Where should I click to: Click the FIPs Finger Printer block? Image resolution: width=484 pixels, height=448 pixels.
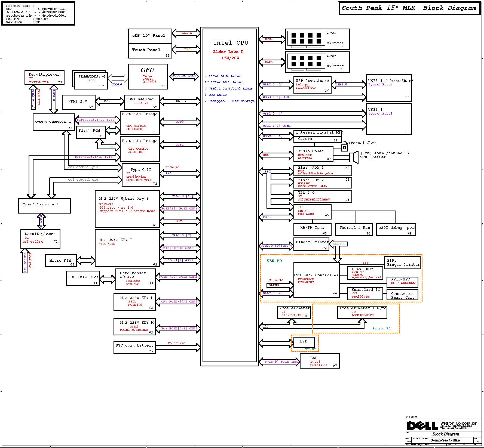coord(402,262)
